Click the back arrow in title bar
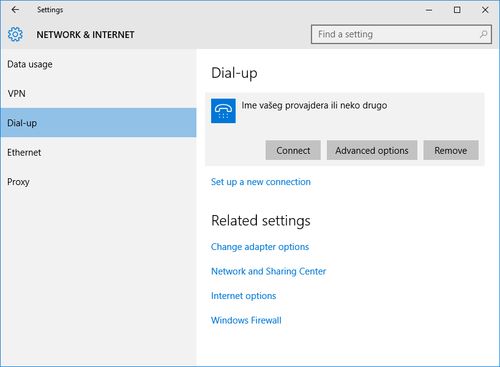Screen dimensions: 500x367 pyautogui.click(x=15, y=10)
